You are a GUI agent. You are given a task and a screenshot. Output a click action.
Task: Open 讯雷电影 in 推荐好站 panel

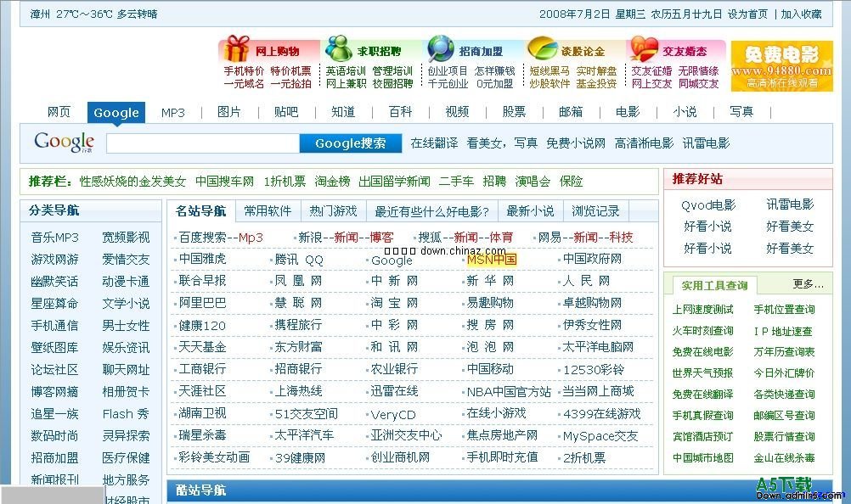(790, 204)
